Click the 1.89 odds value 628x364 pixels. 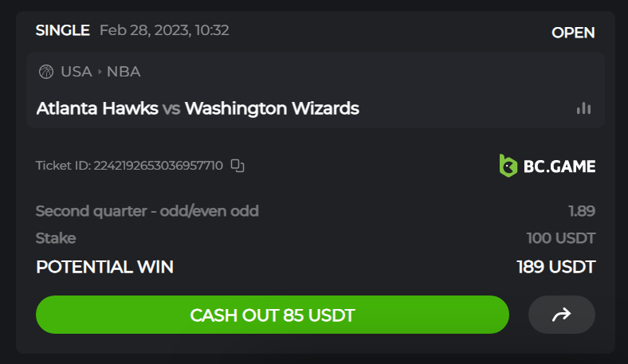[x=582, y=211]
